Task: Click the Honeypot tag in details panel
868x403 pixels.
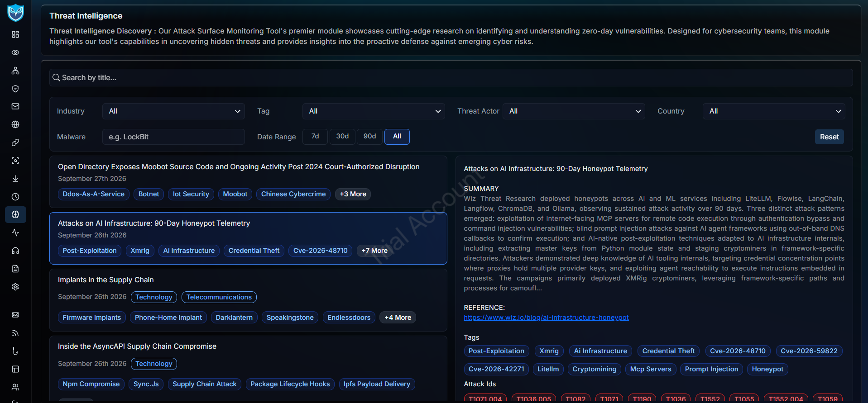Action: pos(767,369)
